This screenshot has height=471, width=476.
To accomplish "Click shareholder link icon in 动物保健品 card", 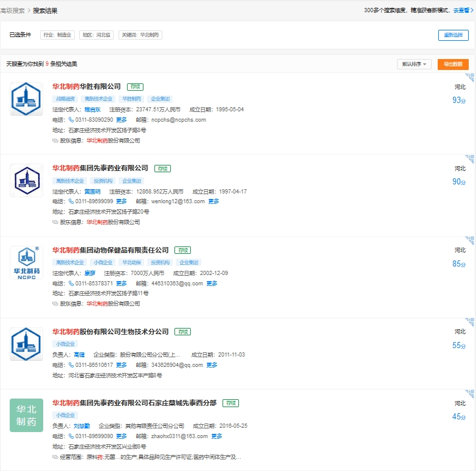I will 55,304.
